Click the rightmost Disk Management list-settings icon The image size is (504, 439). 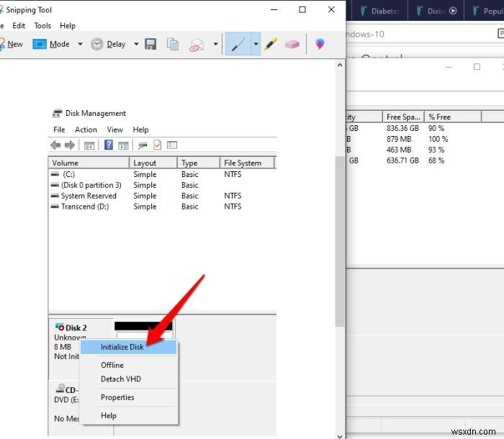point(172,145)
